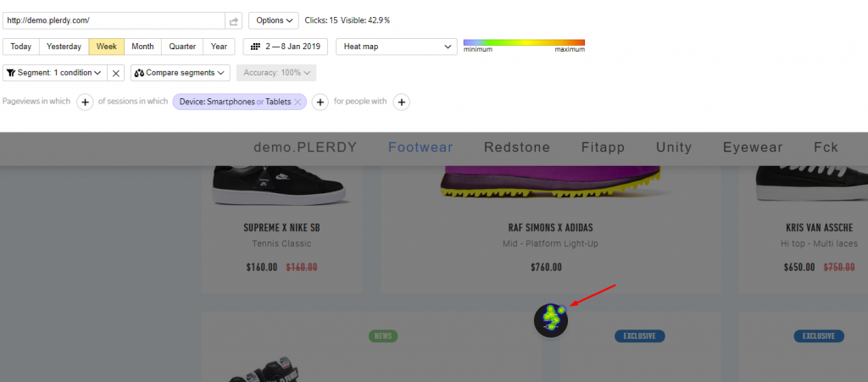Add a condition after 'for people with'
This screenshot has width=868, height=382.
pyautogui.click(x=401, y=102)
